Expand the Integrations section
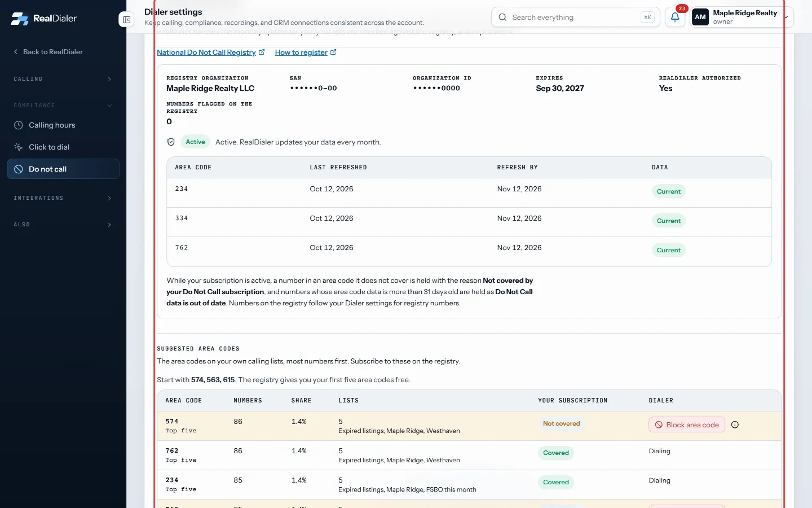The height and width of the screenshot is (508, 812). point(63,198)
